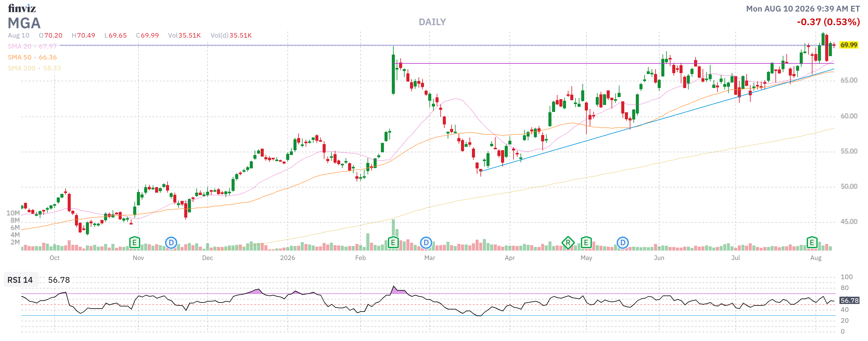Click the 55.00 price axis label

coord(849,151)
